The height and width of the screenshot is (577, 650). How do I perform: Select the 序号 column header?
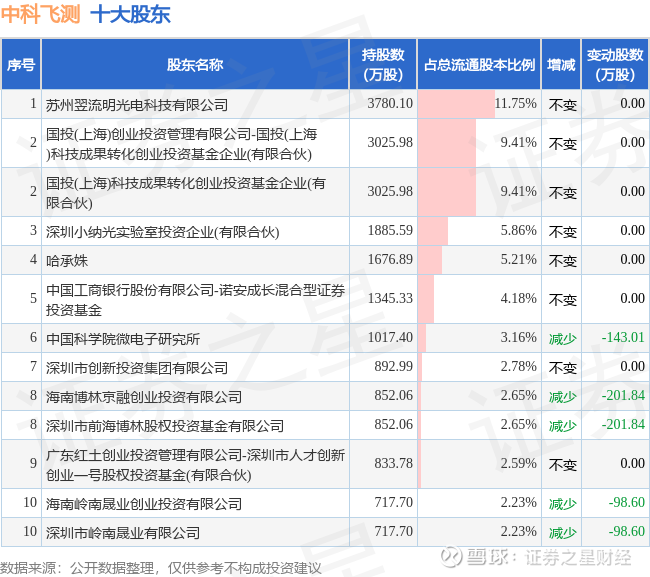pyautogui.click(x=21, y=65)
